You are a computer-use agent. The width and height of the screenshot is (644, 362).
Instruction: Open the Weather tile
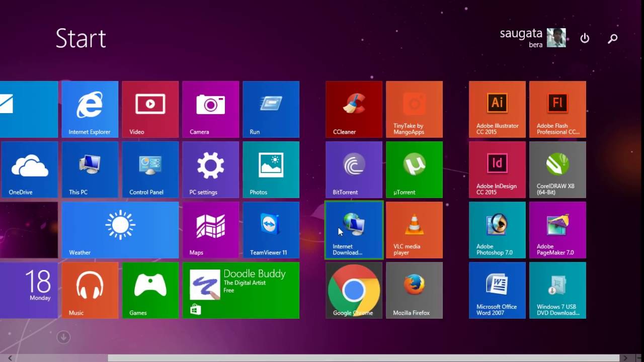[120, 230]
